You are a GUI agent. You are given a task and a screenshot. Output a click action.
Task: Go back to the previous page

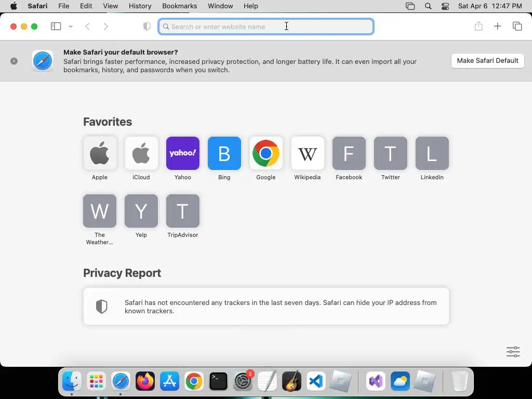click(87, 26)
